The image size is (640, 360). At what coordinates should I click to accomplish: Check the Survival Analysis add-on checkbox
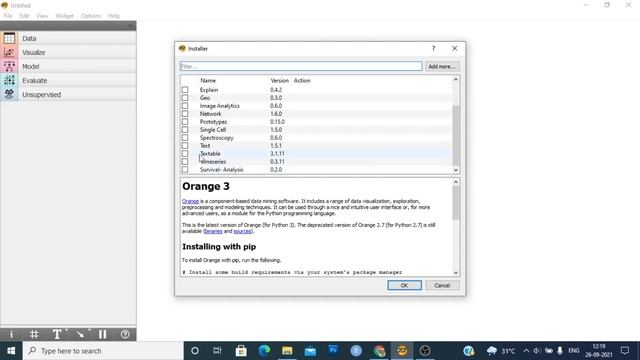click(x=185, y=169)
